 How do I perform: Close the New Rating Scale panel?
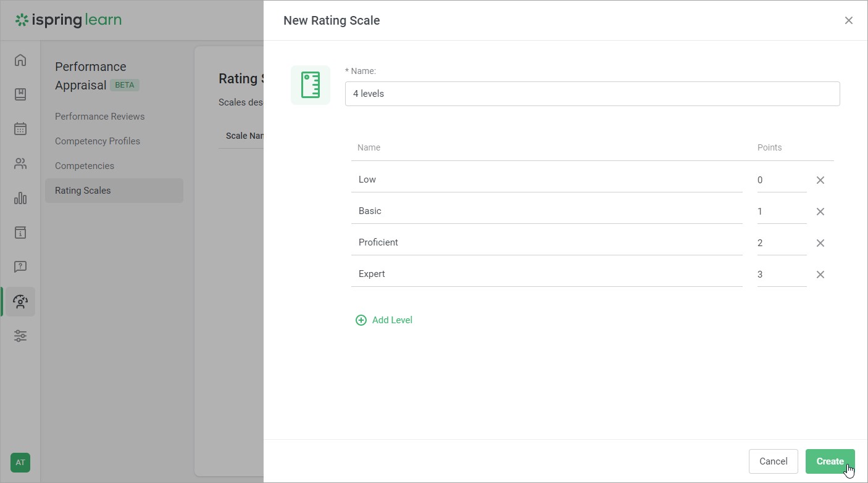[849, 20]
